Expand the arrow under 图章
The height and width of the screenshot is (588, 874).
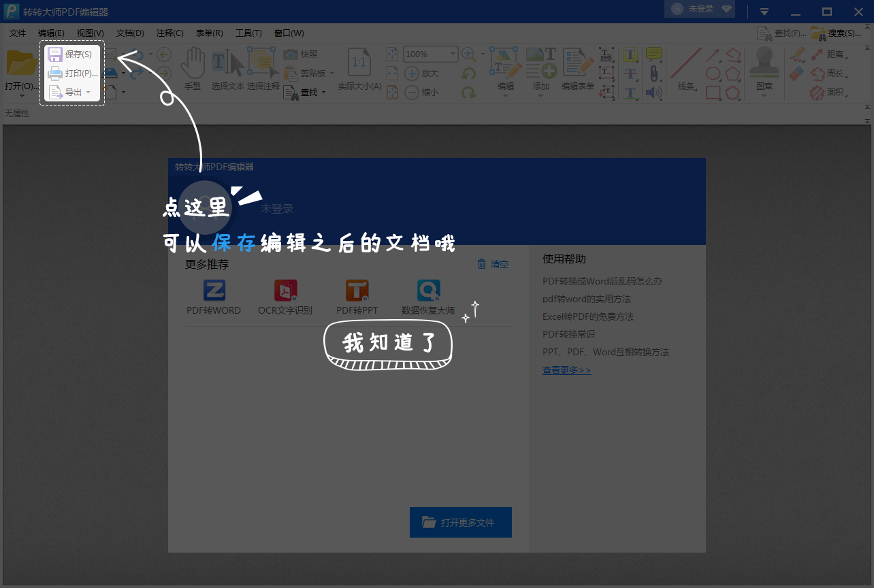pos(764,96)
